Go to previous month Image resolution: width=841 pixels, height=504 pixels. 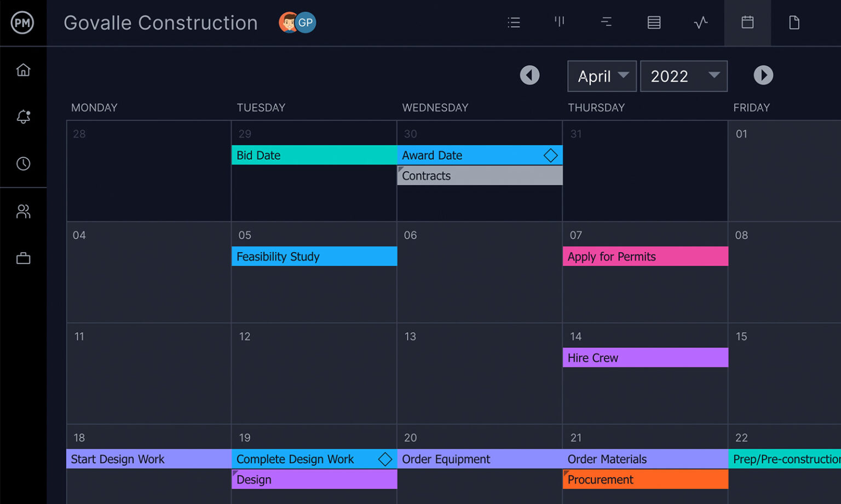point(529,76)
